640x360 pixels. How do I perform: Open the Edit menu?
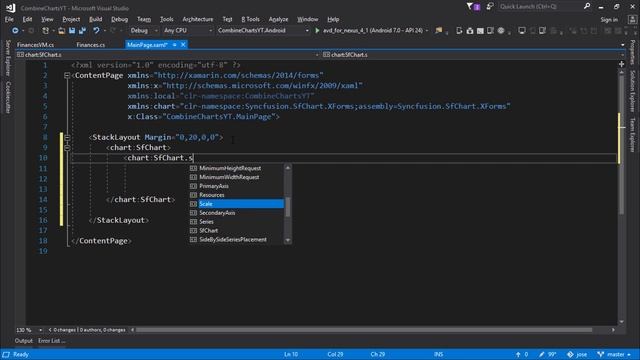pyautogui.click(x=27, y=19)
